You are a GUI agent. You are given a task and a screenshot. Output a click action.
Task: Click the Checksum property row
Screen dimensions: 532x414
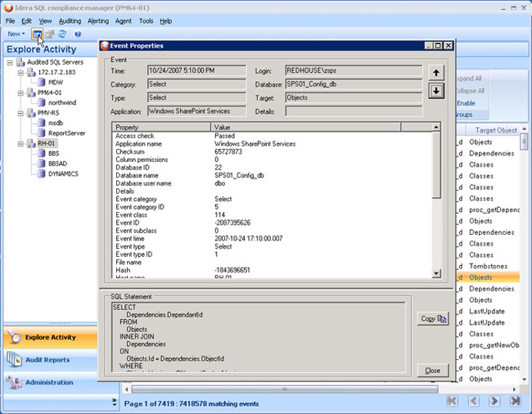(x=273, y=151)
